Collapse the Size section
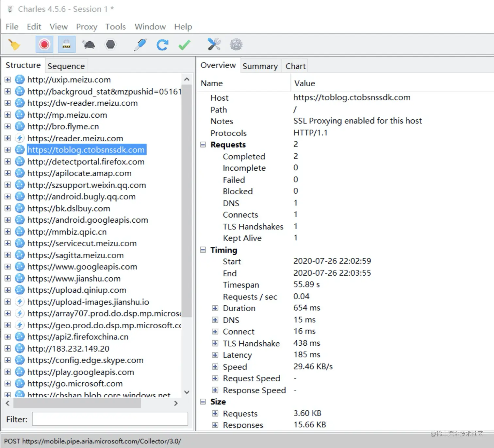This screenshot has height=448, width=494. pos(203,402)
